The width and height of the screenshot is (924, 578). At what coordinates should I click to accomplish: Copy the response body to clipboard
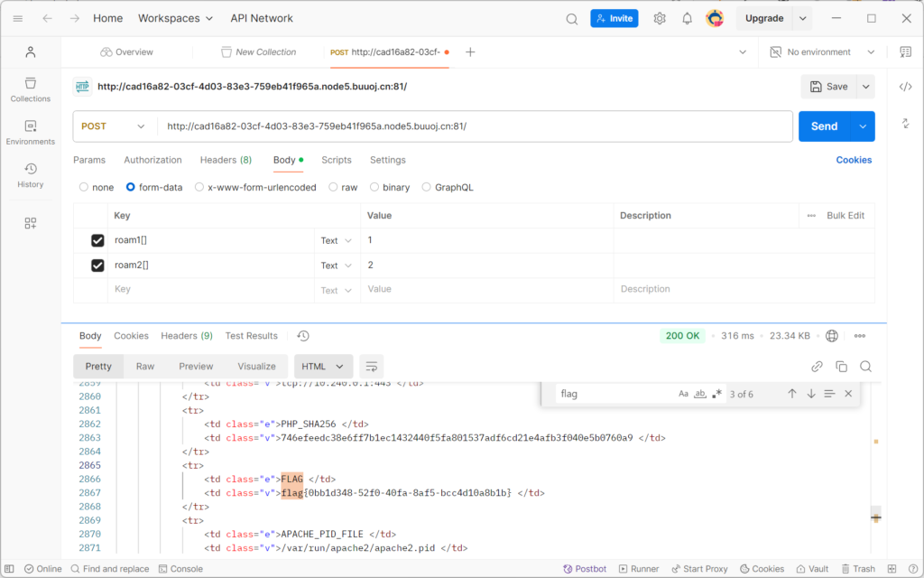tap(841, 366)
